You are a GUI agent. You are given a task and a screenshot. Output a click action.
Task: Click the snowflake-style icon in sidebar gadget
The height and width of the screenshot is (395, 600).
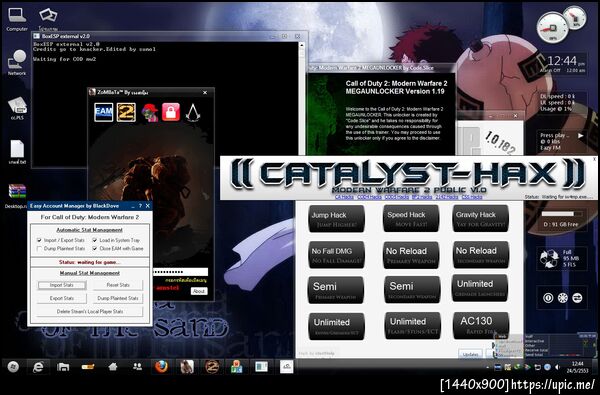click(x=562, y=297)
